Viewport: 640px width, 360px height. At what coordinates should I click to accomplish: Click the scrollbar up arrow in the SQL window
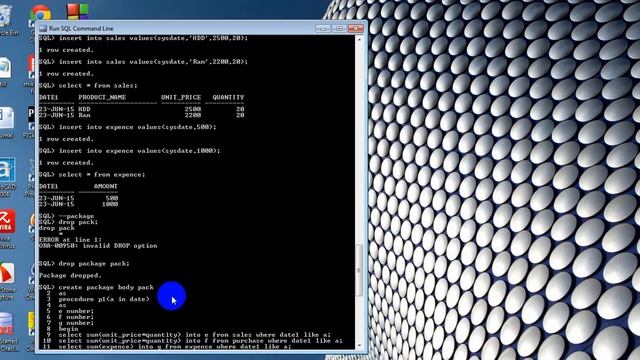(359, 39)
